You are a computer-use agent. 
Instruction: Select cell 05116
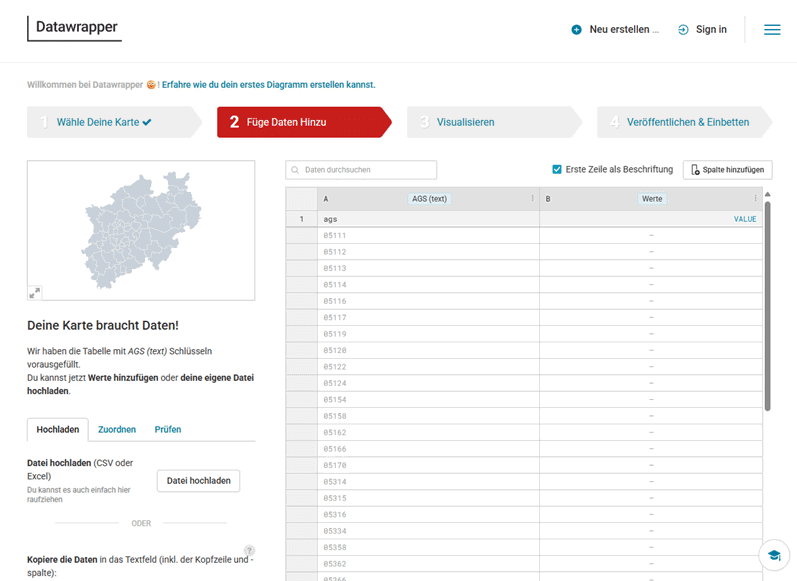click(428, 301)
